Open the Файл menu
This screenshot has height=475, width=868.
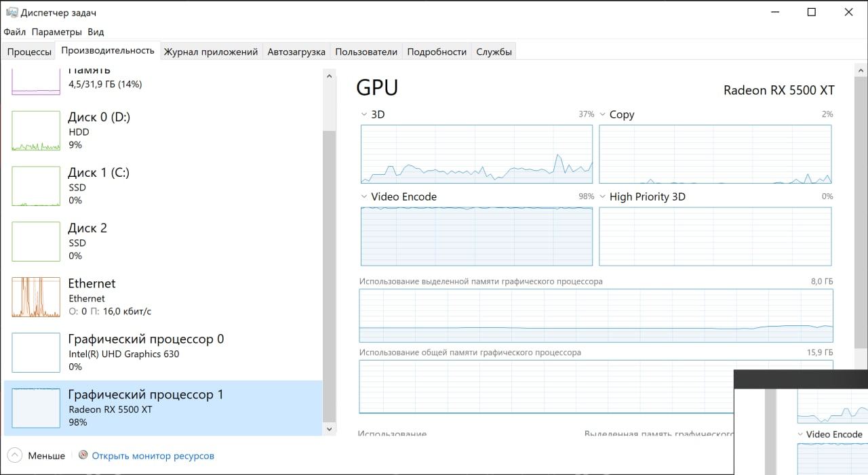click(14, 32)
